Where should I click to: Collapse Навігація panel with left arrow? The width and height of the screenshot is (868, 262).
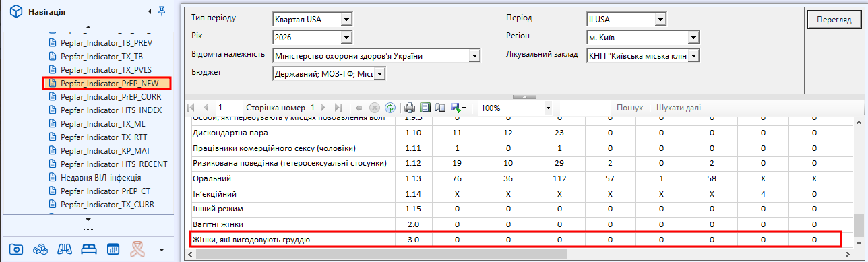click(149, 11)
